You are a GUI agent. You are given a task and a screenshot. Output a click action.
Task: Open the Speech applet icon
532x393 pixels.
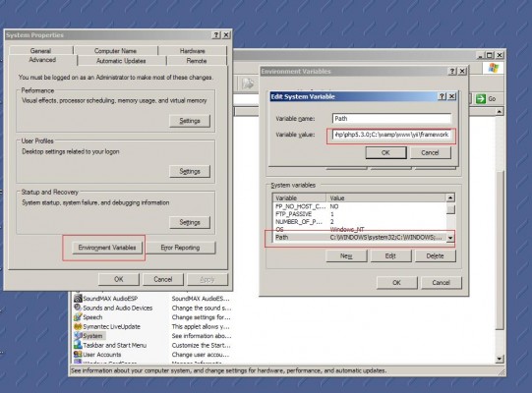(78, 317)
